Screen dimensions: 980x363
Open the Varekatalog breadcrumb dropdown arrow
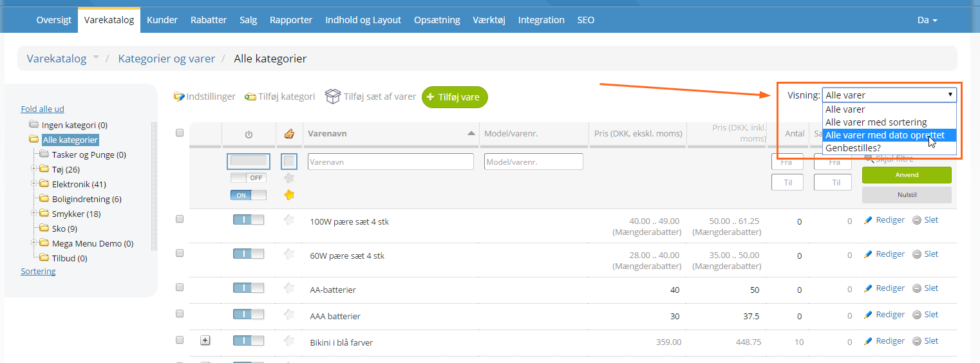(x=96, y=57)
